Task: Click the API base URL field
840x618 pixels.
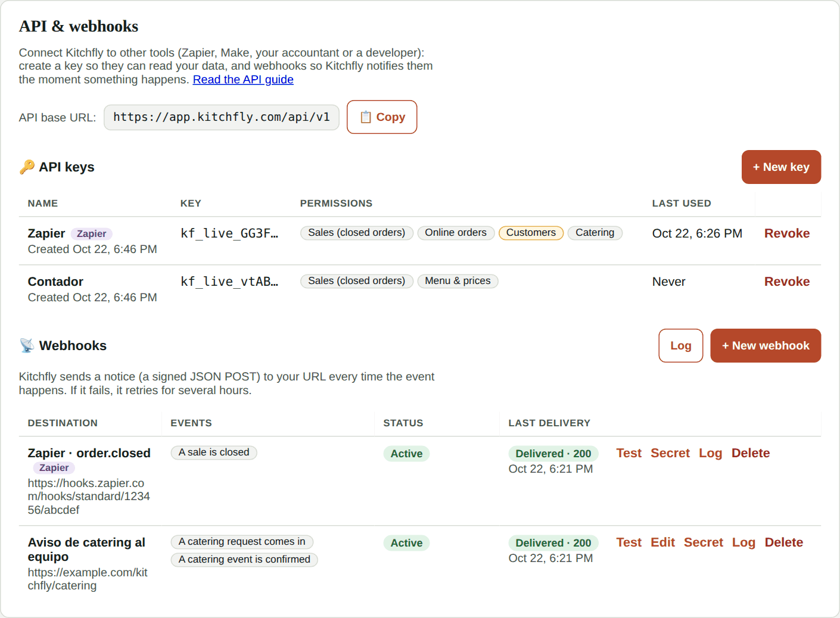Action: pyautogui.click(x=222, y=117)
